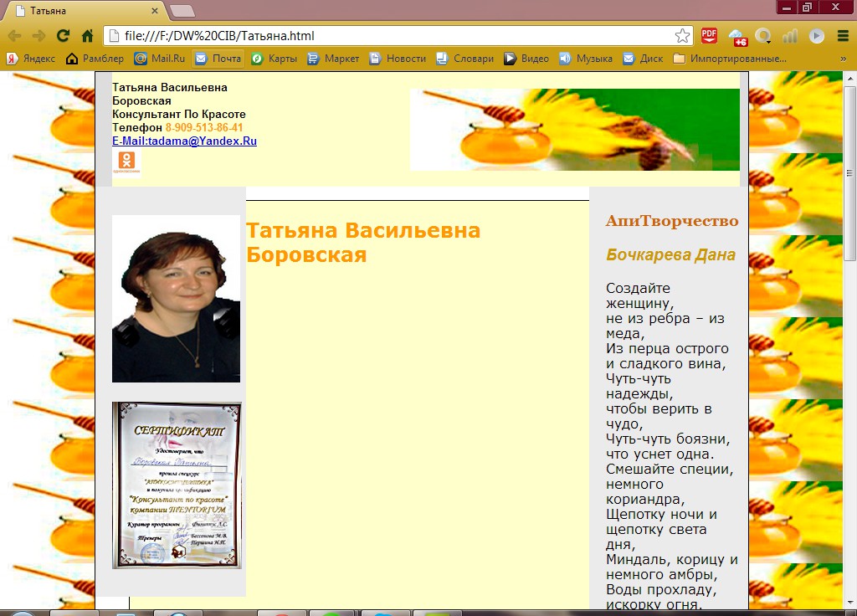Image resolution: width=857 pixels, height=616 pixels.
Task: Open the Новости bookmark
Action: 398,59
